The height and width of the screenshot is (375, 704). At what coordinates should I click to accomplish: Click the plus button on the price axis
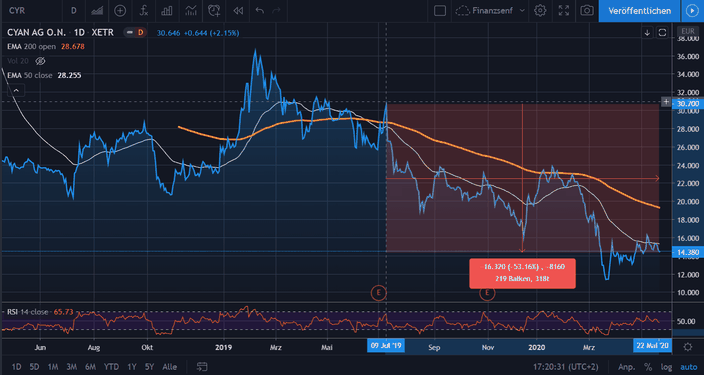666,102
